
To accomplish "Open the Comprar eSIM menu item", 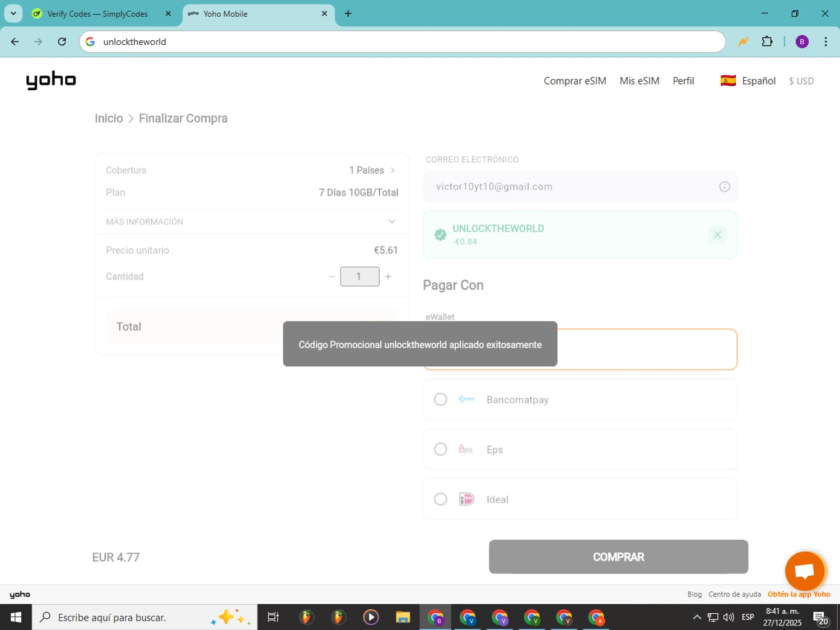I will (x=575, y=81).
